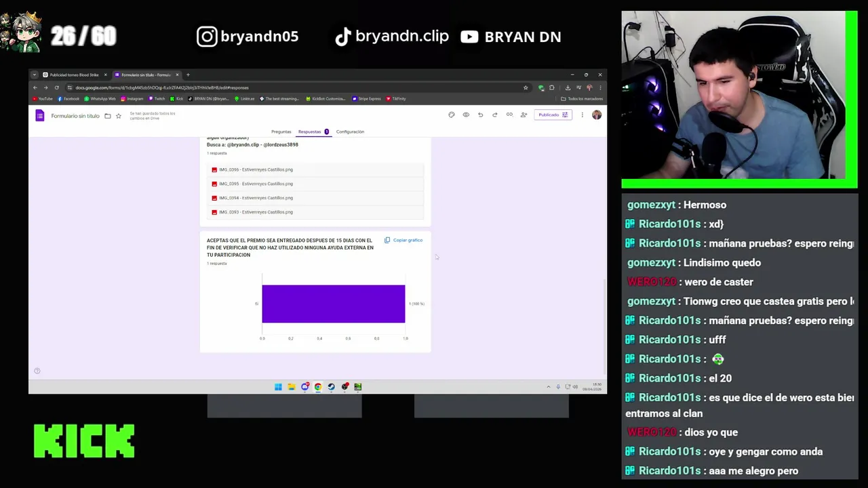Open the Publicado publish settings button

pos(553,115)
